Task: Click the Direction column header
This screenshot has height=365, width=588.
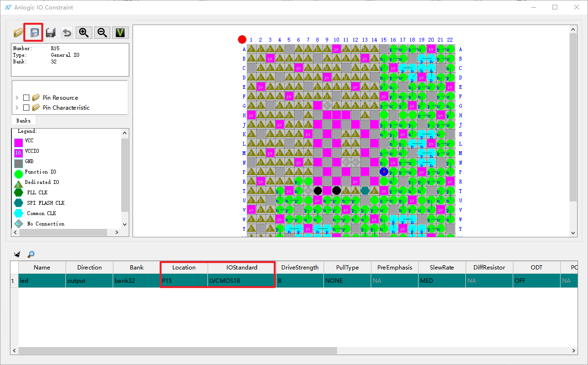Action: click(x=89, y=267)
